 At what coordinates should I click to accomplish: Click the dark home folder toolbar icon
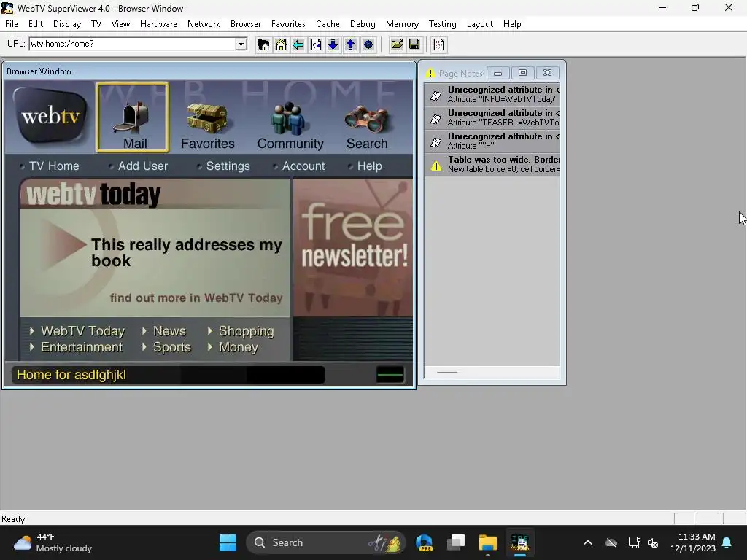click(263, 44)
